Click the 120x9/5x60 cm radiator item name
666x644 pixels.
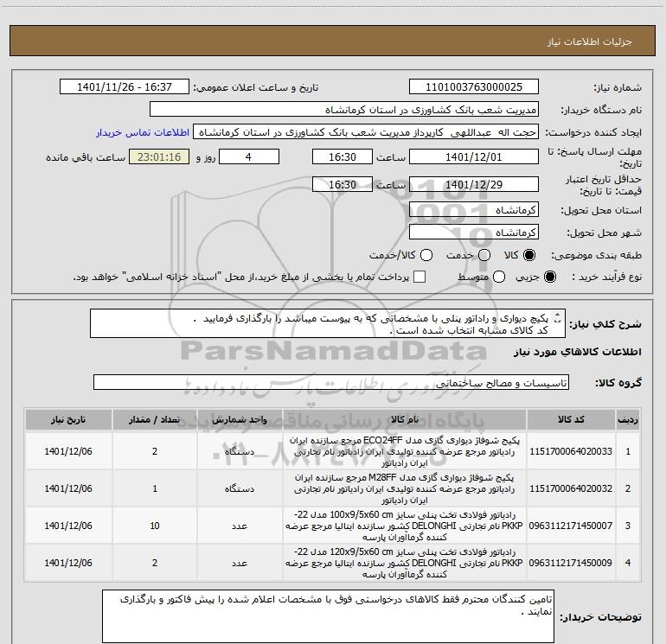405,563
